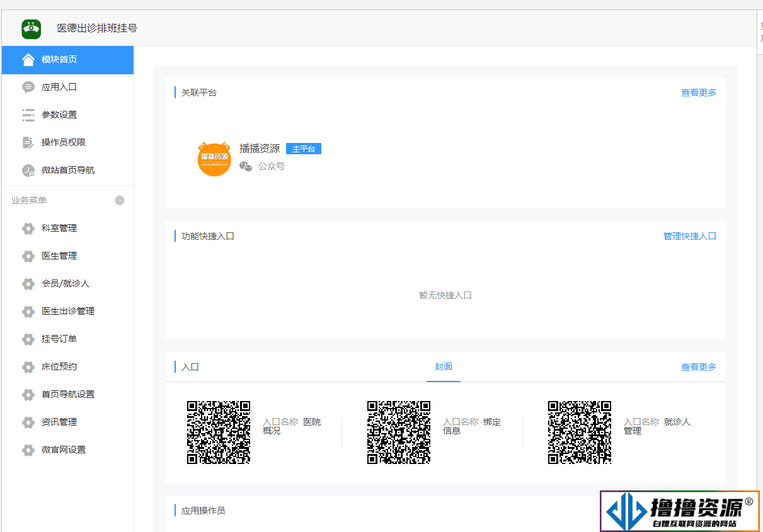Click 查看更多 in 入口 section
763x532 pixels.
(x=699, y=367)
